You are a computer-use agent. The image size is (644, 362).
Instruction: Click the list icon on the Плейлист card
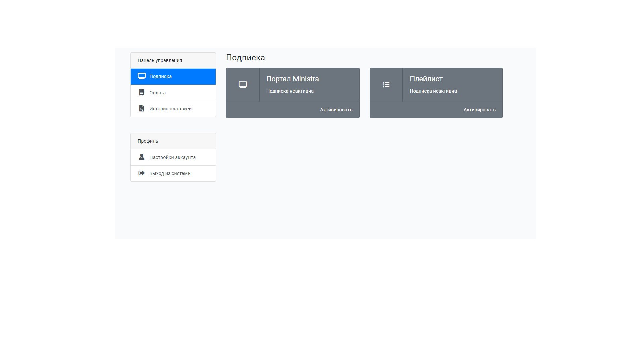click(386, 85)
